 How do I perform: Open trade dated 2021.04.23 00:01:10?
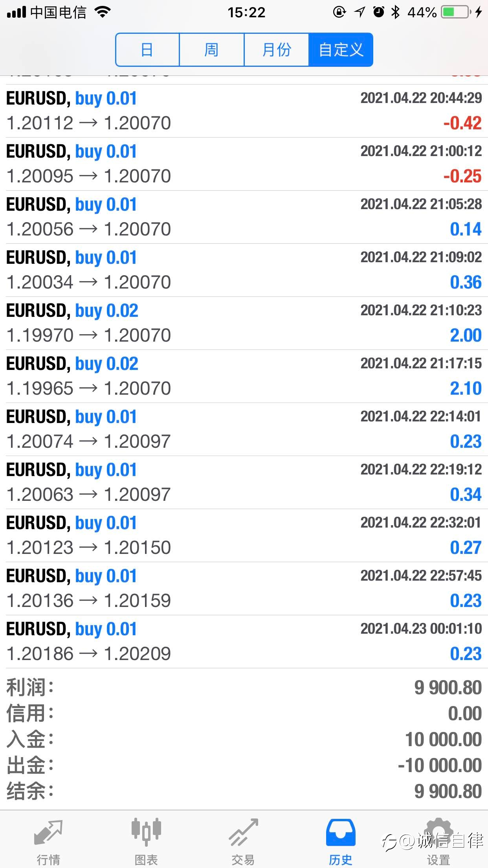(244, 642)
